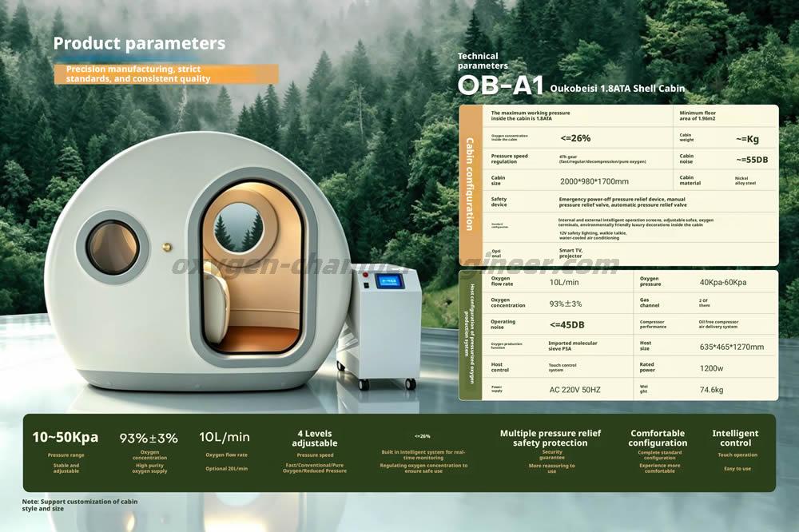Click "12V safety lighting, walkie talkie" text

click(x=593, y=235)
